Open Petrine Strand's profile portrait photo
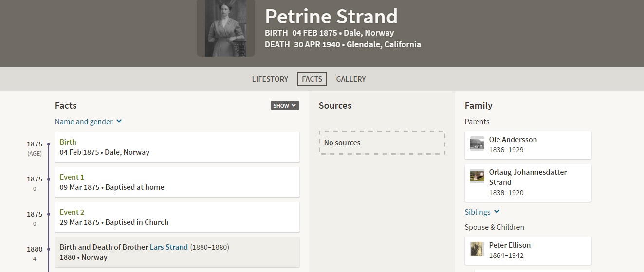This screenshot has height=272, width=644. click(x=226, y=28)
